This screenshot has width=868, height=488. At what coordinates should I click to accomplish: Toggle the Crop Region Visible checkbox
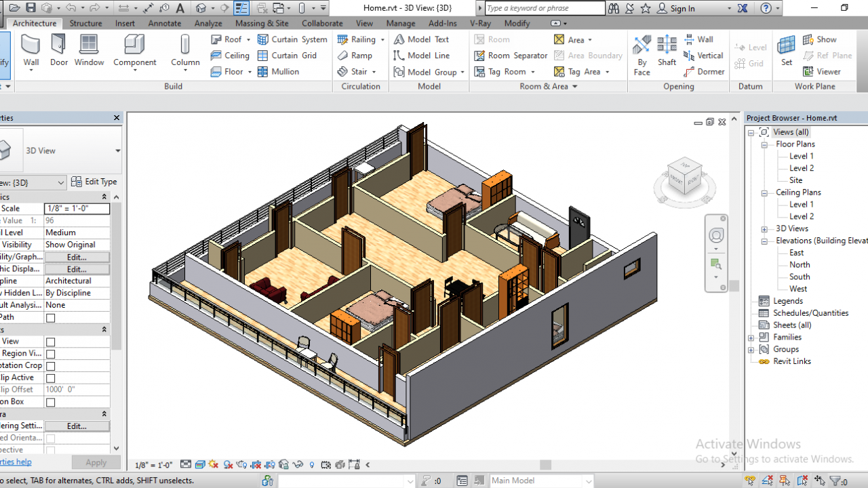click(x=50, y=354)
